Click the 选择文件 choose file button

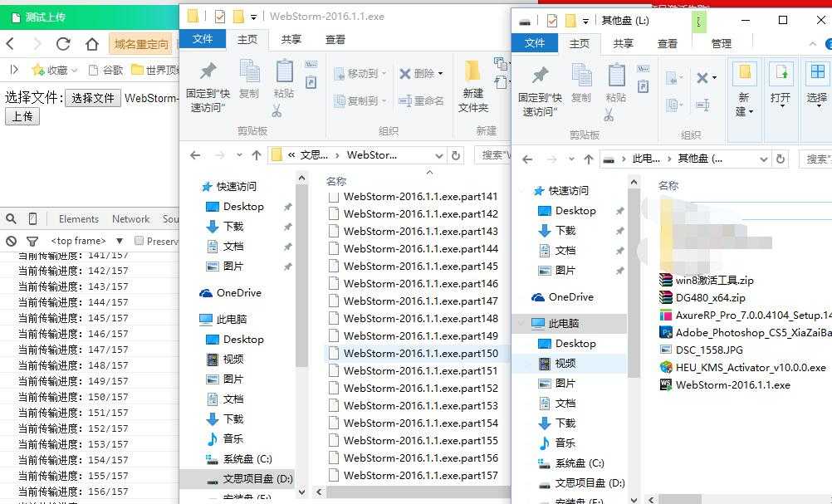93,98
